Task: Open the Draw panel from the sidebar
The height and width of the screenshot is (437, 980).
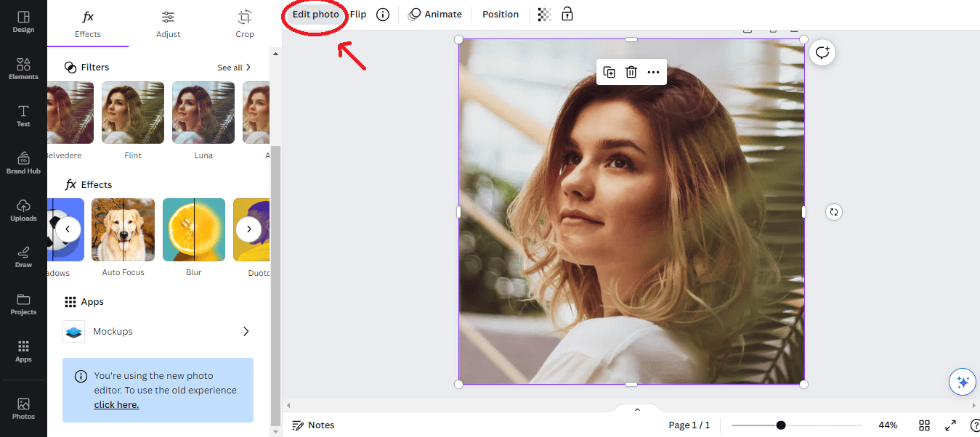Action: pyautogui.click(x=23, y=256)
